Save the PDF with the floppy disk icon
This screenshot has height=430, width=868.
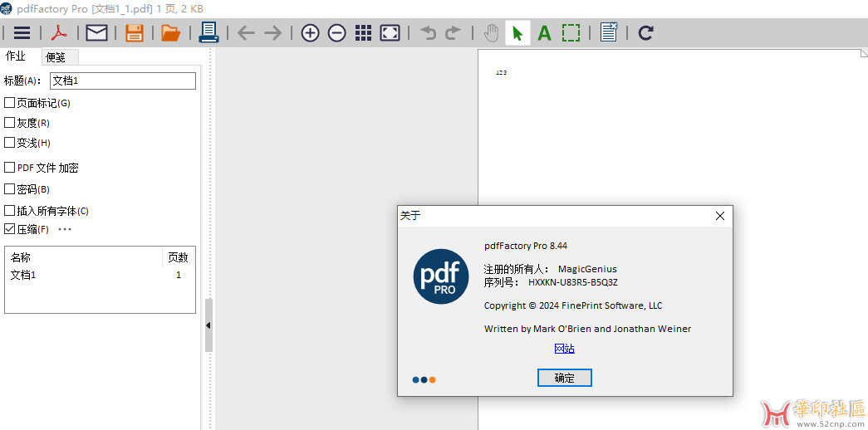[x=134, y=32]
